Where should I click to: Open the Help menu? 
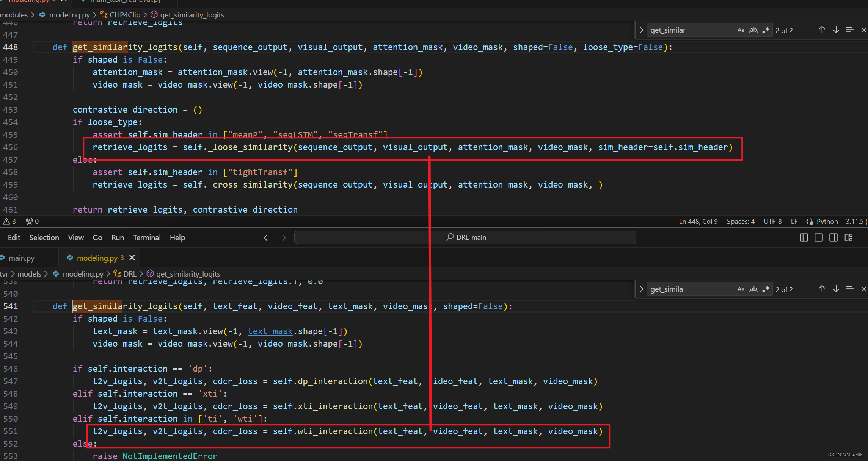pos(177,238)
